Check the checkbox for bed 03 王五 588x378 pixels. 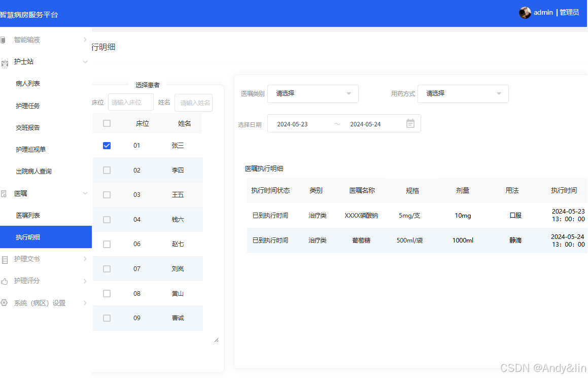pos(107,195)
